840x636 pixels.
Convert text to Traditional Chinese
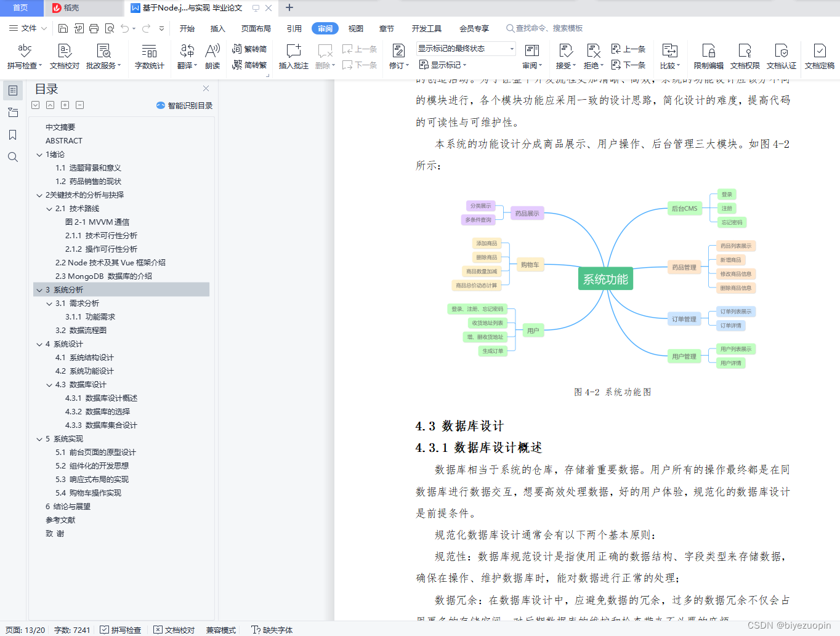coord(249,49)
